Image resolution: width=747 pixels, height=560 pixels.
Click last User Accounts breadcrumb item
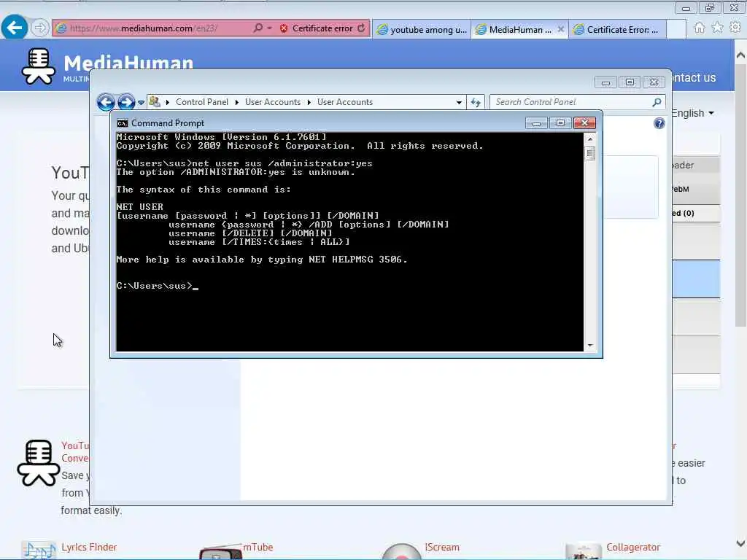[x=345, y=102]
